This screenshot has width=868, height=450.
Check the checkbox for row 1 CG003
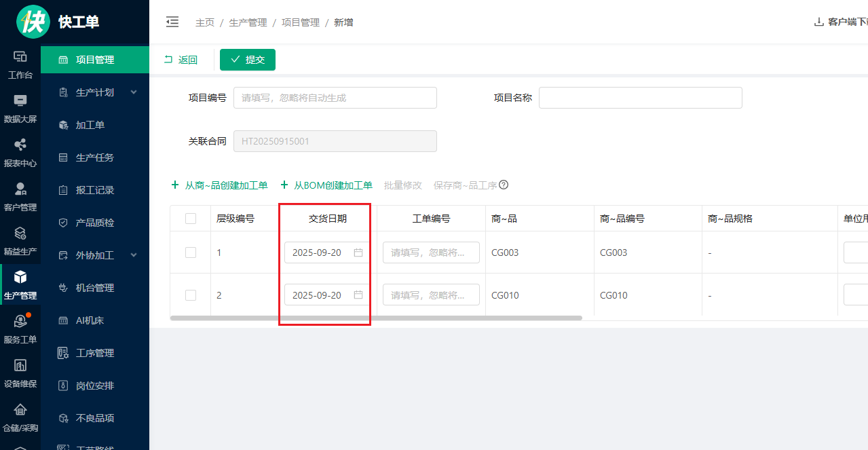pyautogui.click(x=191, y=252)
